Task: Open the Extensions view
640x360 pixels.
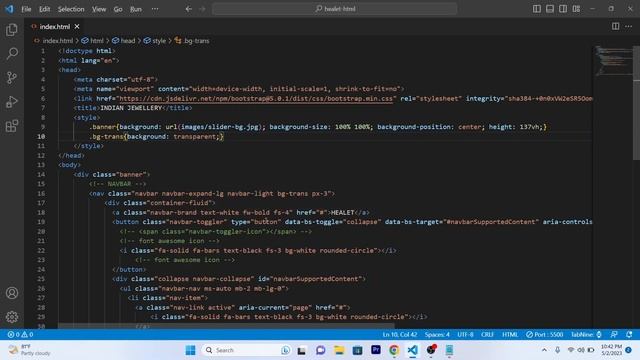Action: tap(12, 126)
